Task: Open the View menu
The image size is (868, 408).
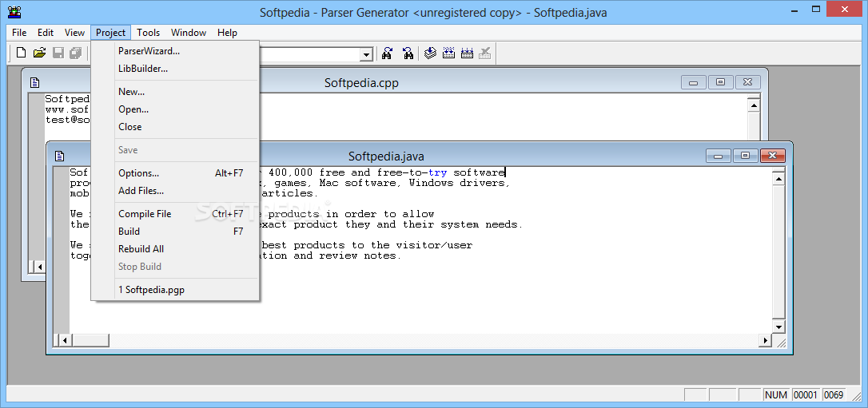Action: point(74,33)
